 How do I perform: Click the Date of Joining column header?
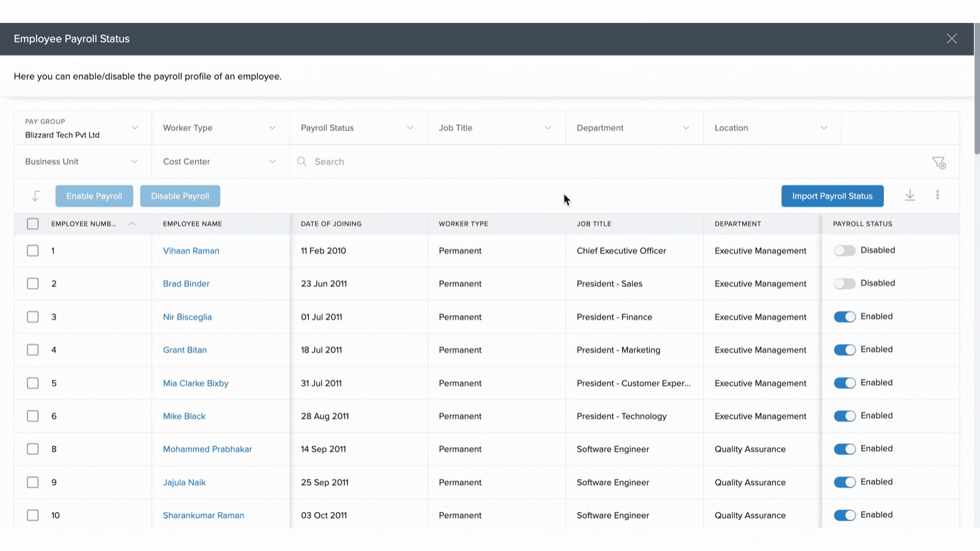coord(331,224)
